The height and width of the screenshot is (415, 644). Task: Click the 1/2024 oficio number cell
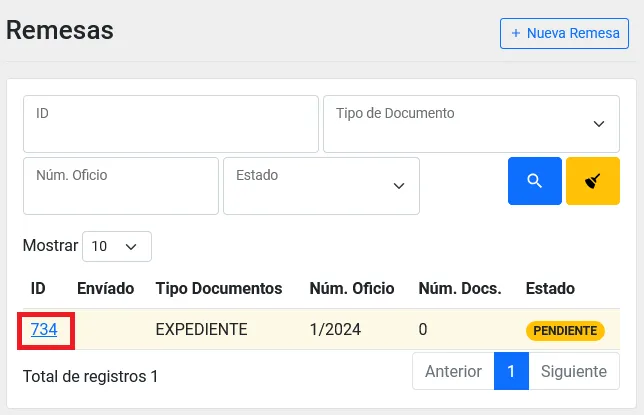335,330
